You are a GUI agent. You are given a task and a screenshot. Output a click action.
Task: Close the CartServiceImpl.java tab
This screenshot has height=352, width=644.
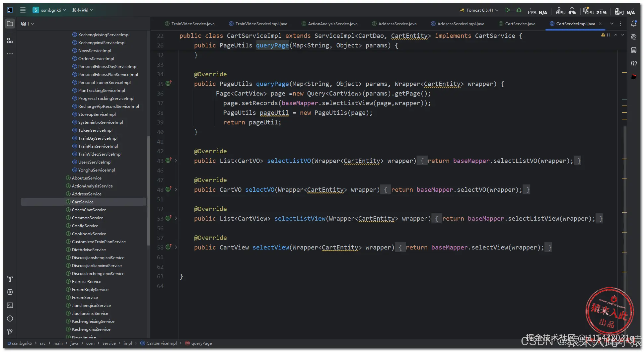point(600,24)
